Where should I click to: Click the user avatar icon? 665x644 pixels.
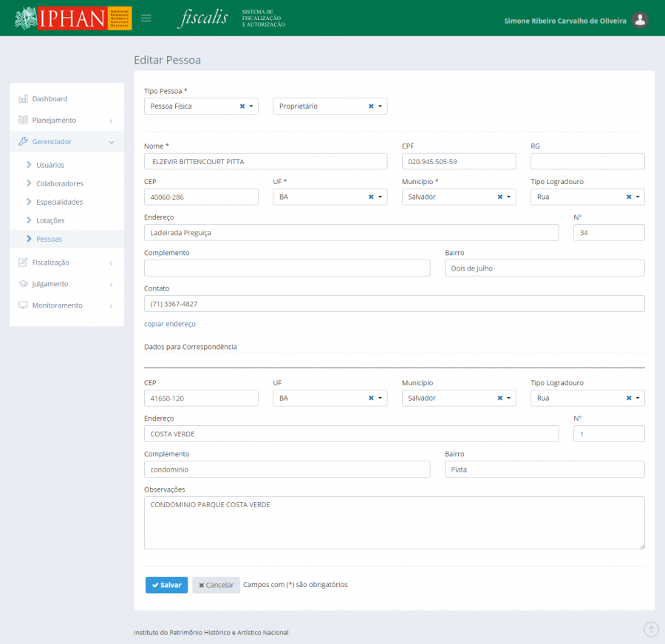click(641, 20)
